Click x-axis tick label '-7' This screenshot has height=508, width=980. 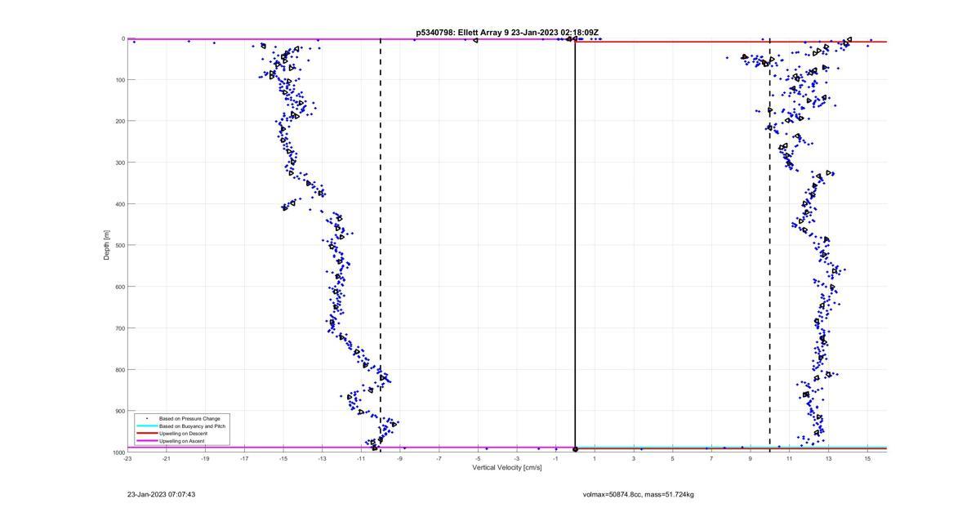coord(439,458)
